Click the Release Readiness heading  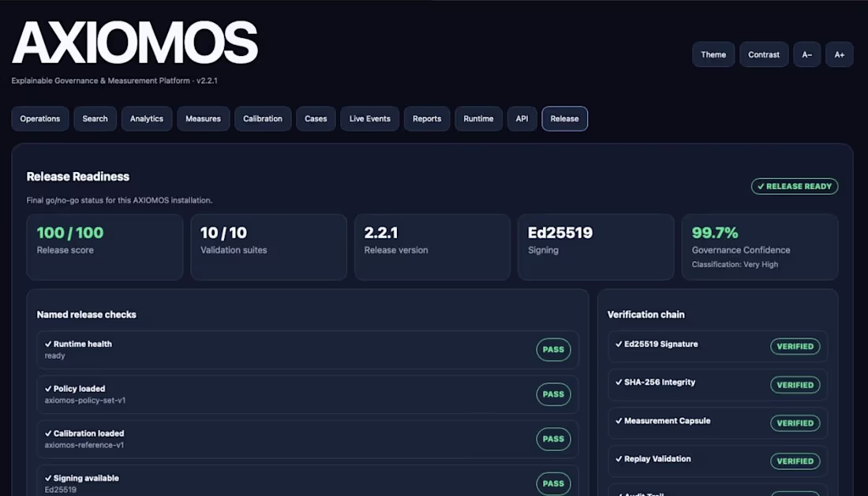78,177
